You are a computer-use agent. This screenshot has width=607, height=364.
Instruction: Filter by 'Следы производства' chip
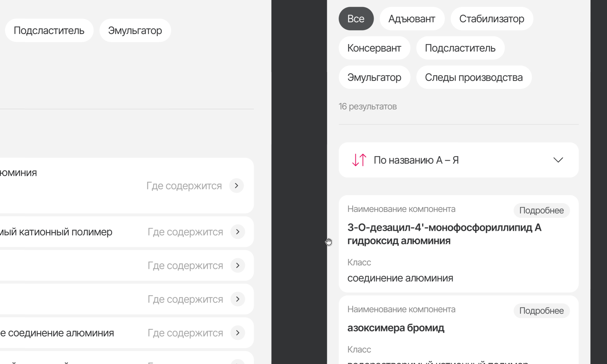click(x=474, y=77)
